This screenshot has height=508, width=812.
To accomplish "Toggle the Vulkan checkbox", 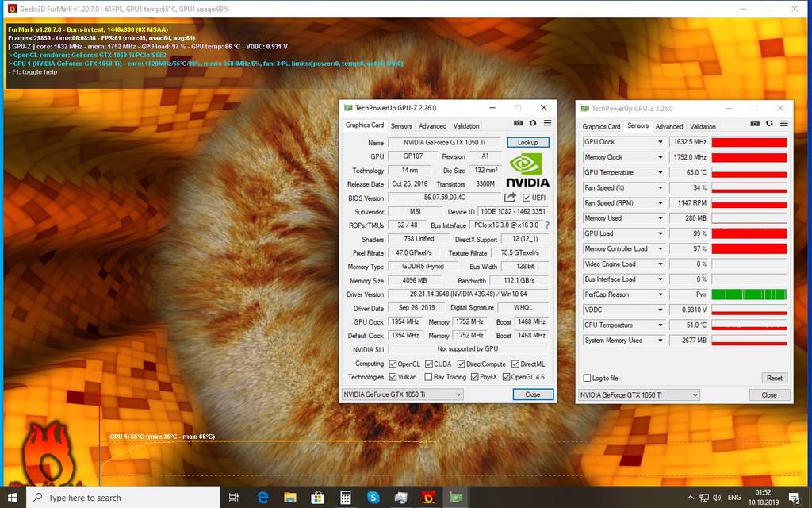I will (393, 377).
